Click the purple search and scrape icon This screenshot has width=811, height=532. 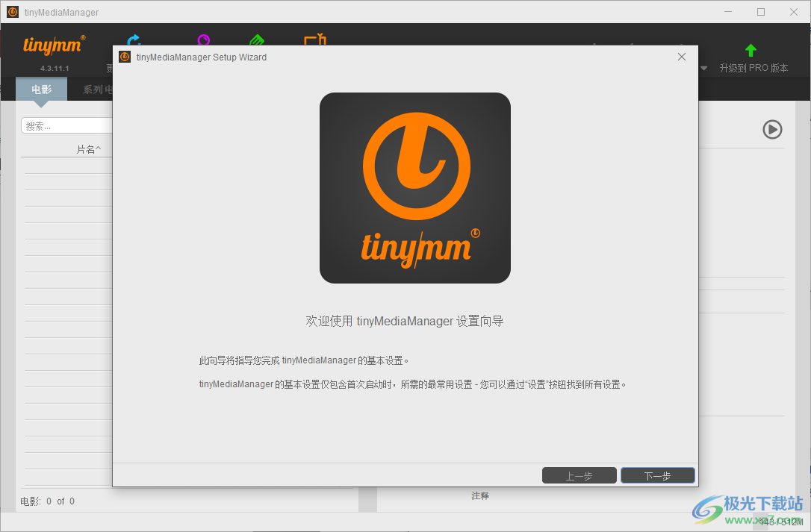204,40
